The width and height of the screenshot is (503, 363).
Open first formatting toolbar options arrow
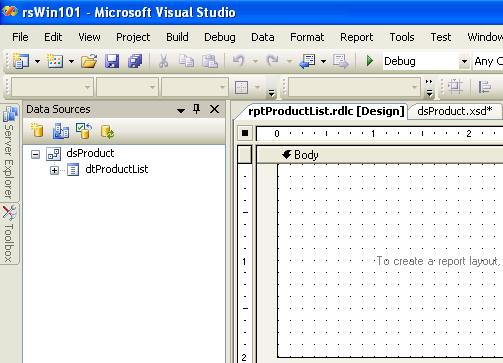(x=272, y=93)
